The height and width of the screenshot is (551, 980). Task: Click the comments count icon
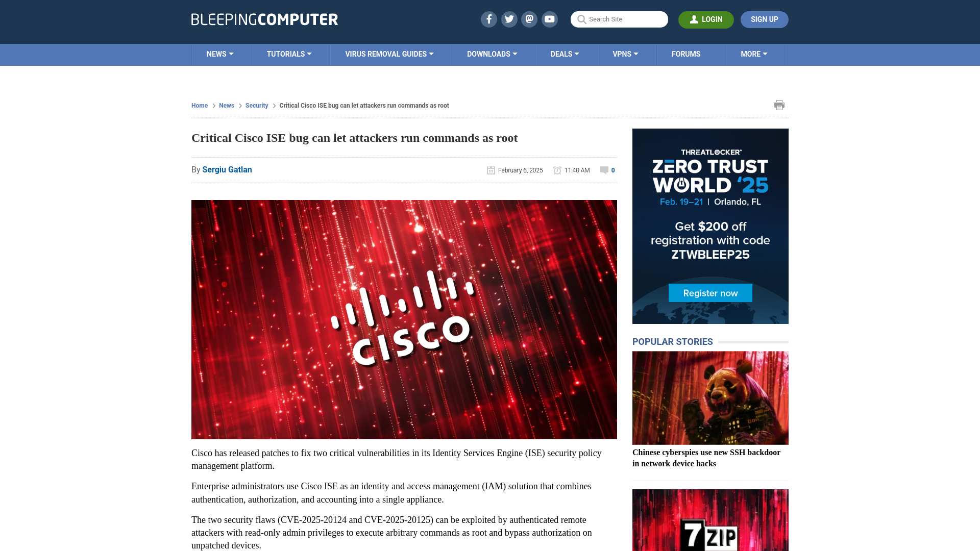[x=604, y=169]
